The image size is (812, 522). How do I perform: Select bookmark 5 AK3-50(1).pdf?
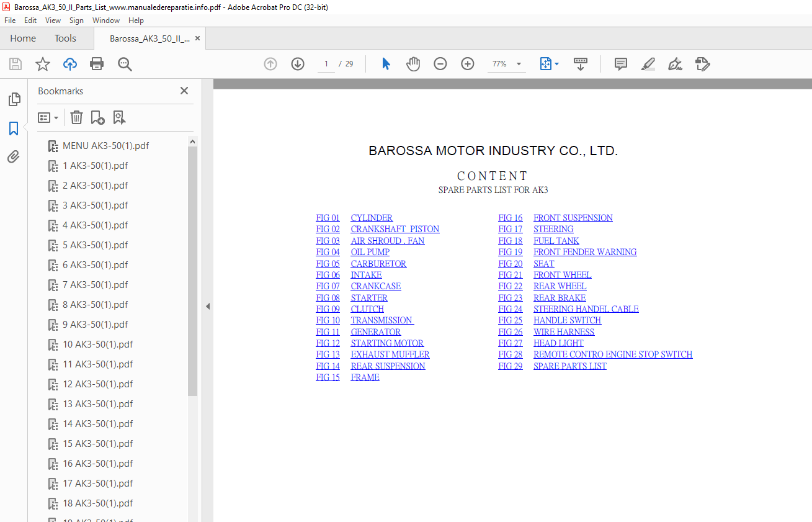[95, 245]
